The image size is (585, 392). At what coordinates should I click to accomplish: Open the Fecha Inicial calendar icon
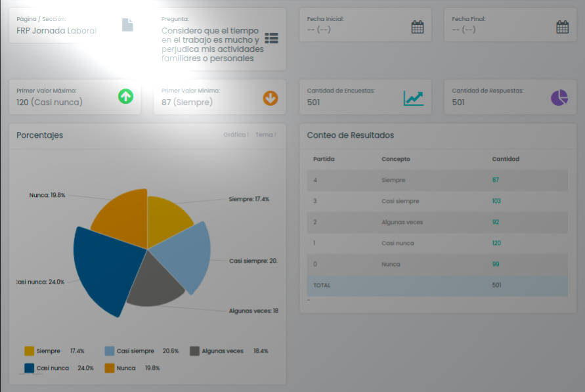(x=417, y=27)
